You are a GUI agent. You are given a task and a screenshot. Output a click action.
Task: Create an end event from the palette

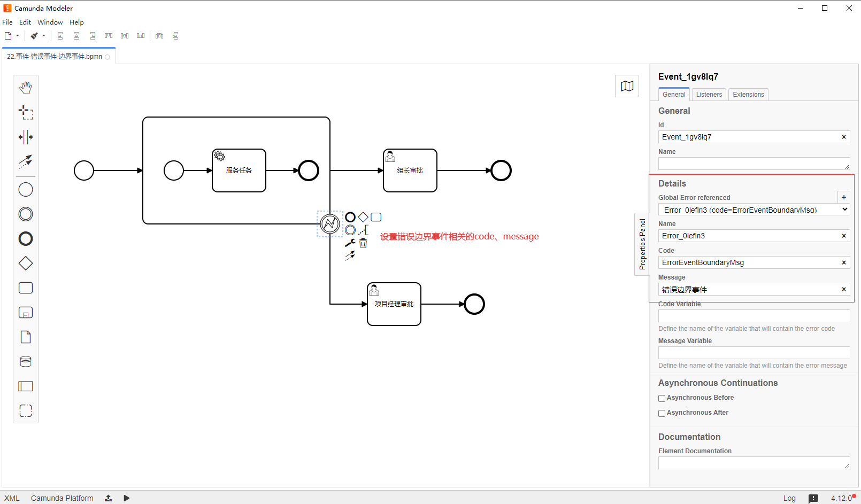coord(26,239)
